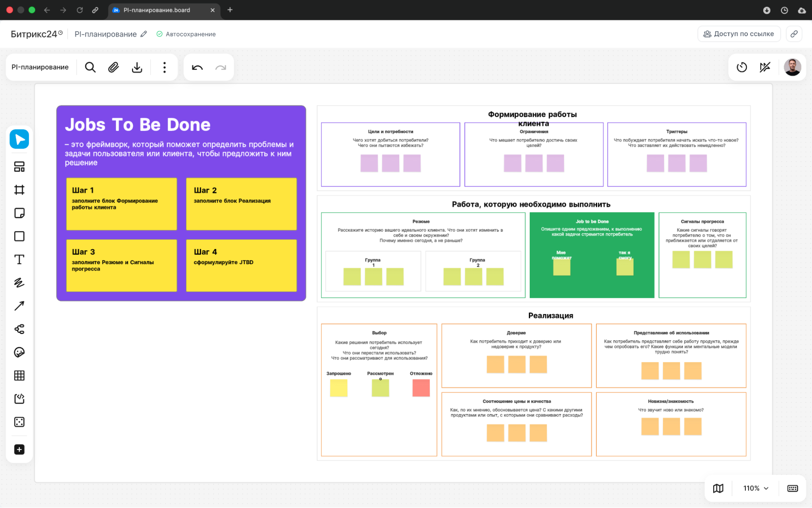The image size is (812, 508).
Task: Attach a file with paperclip icon
Action: point(113,67)
